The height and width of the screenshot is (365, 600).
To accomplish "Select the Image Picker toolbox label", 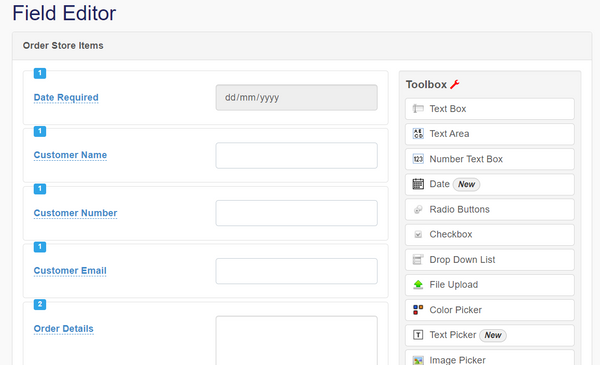I will (457, 360).
